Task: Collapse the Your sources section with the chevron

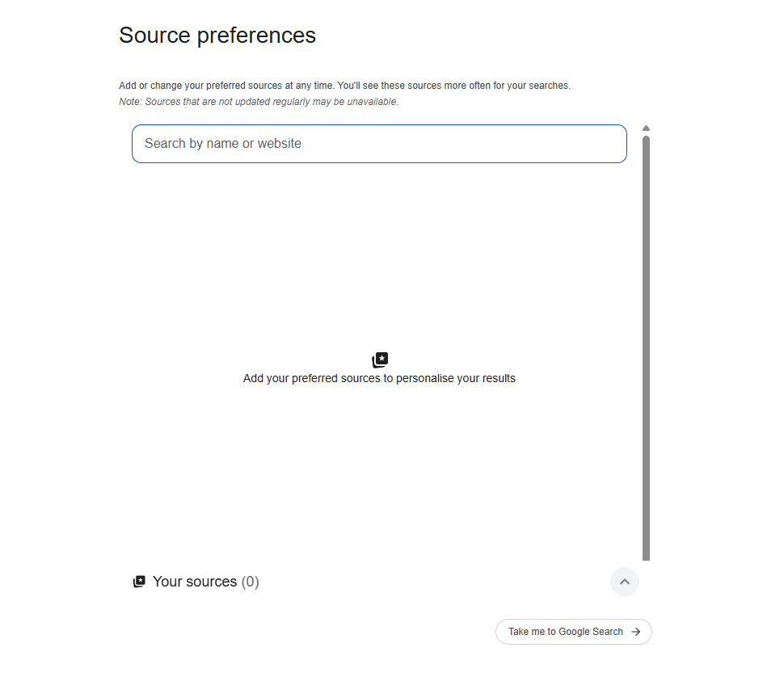Action: [625, 582]
